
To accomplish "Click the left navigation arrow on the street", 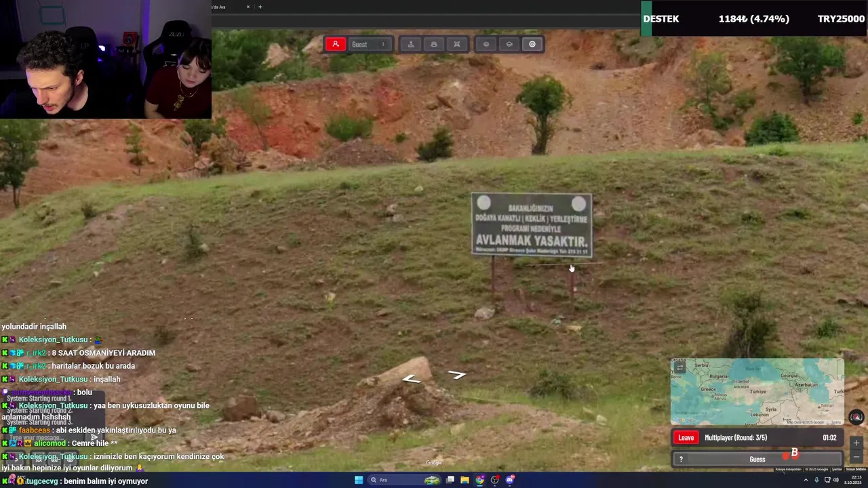I will [411, 379].
